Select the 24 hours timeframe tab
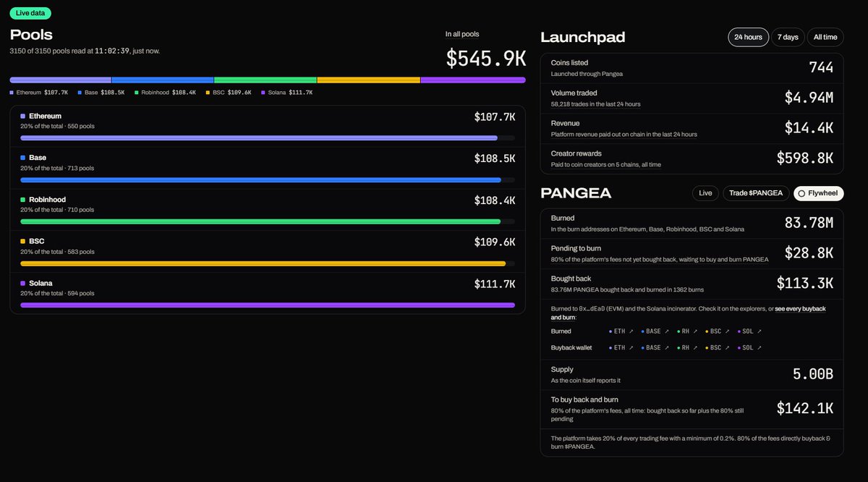This screenshot has height=482, width=868. 748,37
